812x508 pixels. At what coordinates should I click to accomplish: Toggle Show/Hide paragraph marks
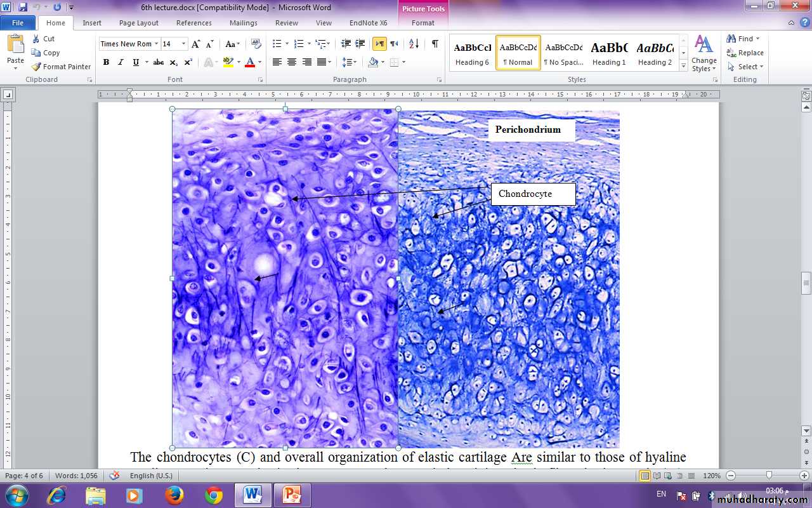coord(435,44)
